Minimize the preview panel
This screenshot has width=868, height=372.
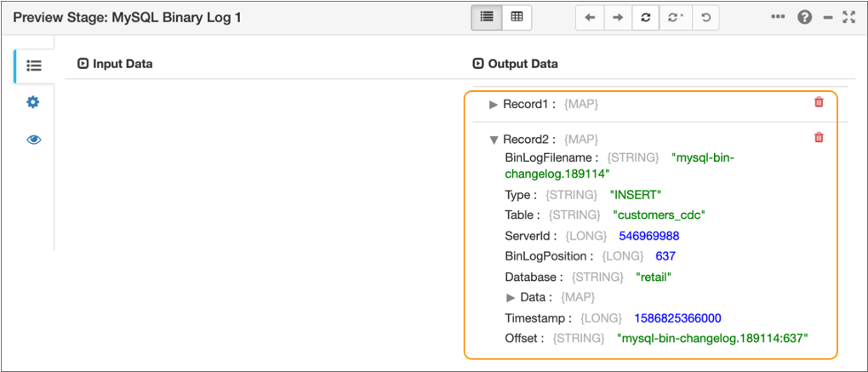point(827,17)
